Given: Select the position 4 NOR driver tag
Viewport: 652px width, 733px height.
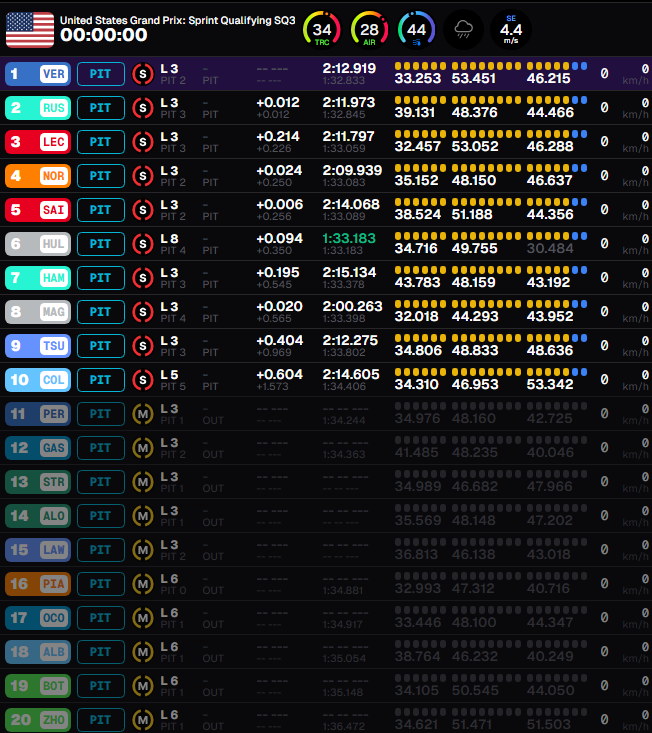Looking at the screenshot, I should click(x=38, y=176).
